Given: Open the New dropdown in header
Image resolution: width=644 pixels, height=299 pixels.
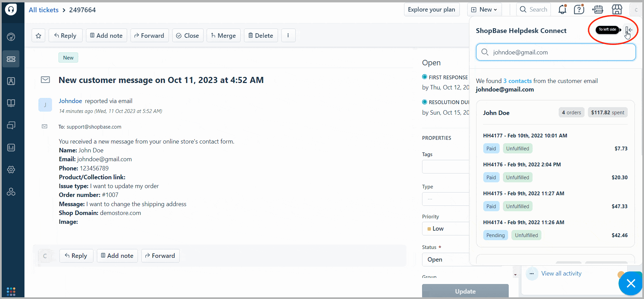Looking at the screenshot, I should [x=485, y=10].
